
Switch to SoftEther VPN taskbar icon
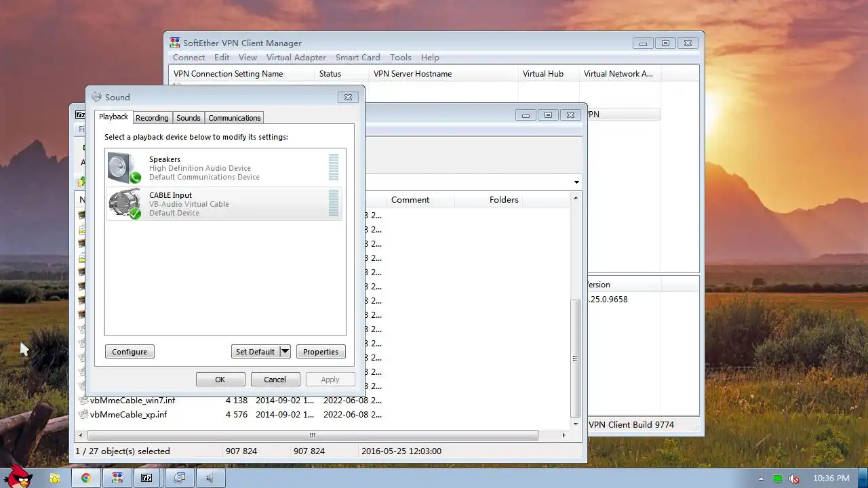coord(117,478)
